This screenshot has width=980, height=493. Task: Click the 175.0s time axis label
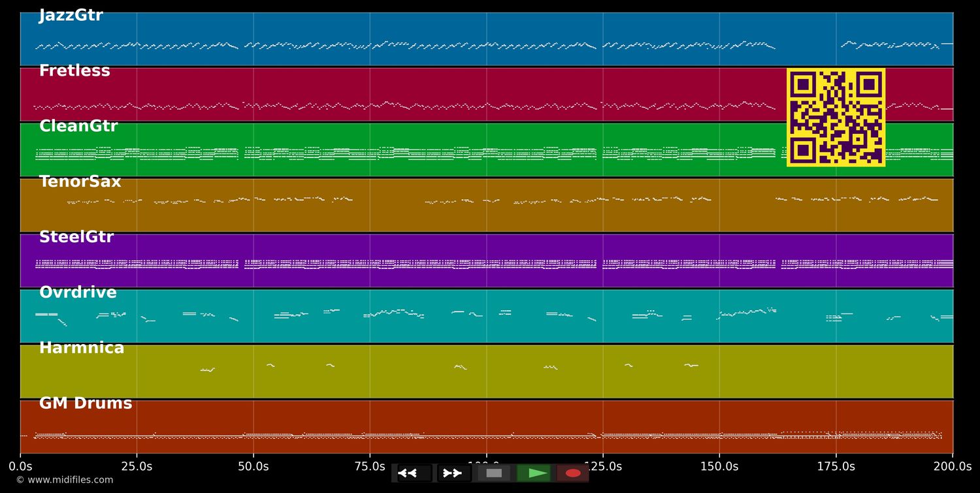(x=836, y=467)
